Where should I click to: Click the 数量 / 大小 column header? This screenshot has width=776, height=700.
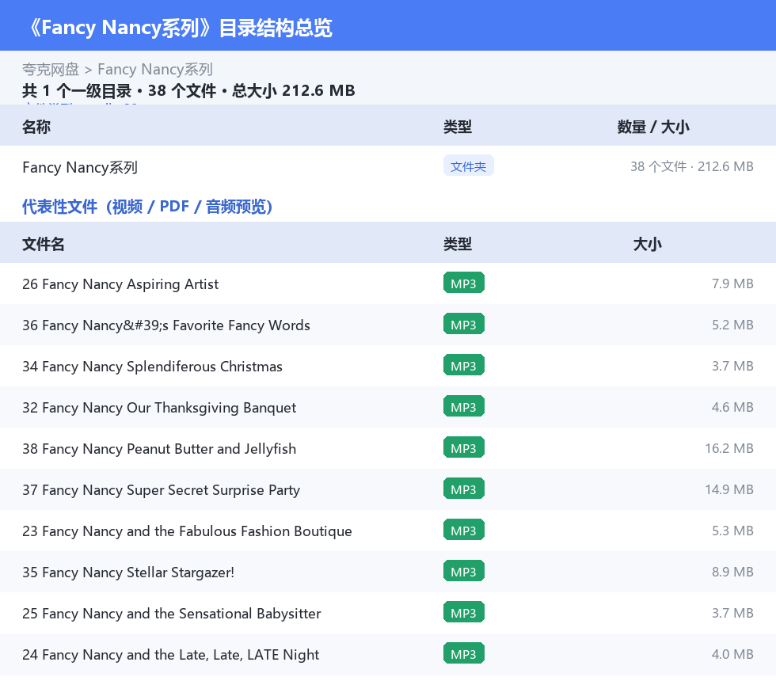pyautogui.click(x=653, y=127)
